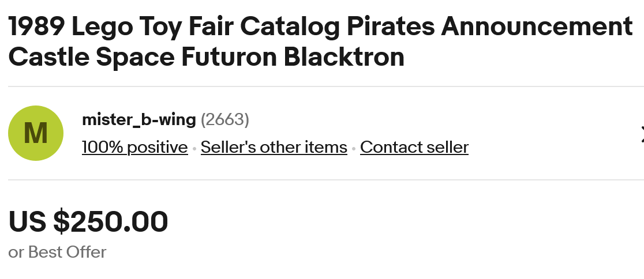Image resolution: width=644 pixels, height=279 pixels.
Task: Click the 'or Best Offer' text
Action: pyautogui.click(x=57, y=252)
